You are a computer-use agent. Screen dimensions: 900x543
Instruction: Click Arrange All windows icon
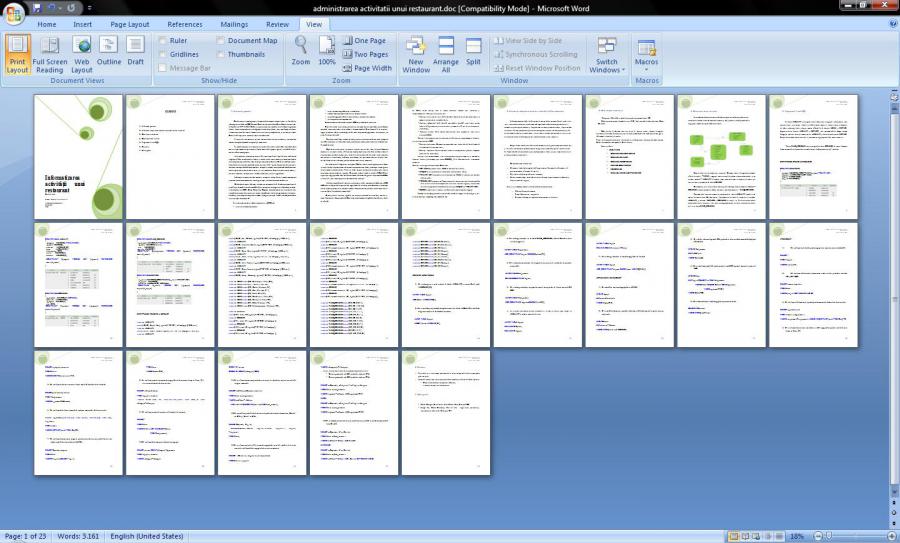tap(446, 52)
